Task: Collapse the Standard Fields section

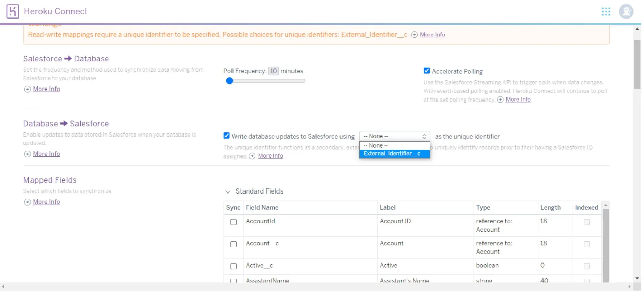Action: tap(228, 191)
